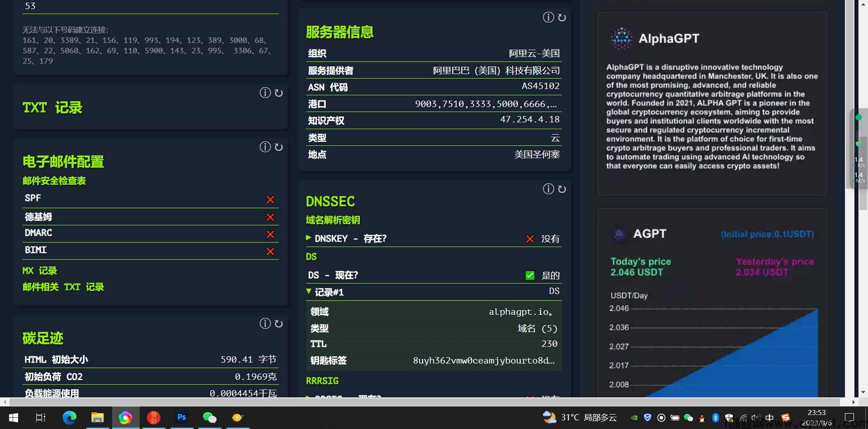The height and width of the screenshot is (429, 868).
Task: Open the notification center icon
Action: coord(849,418)
